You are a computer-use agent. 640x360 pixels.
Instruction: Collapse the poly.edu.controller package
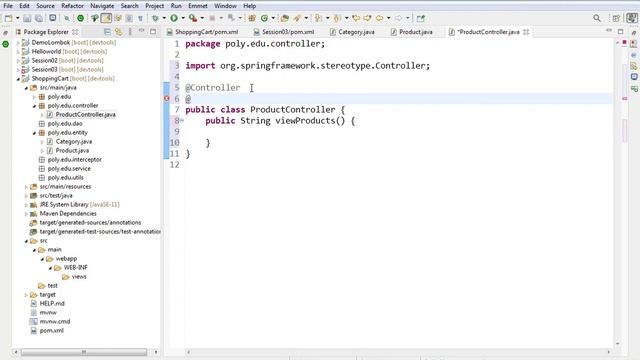[x=34, y=105]
